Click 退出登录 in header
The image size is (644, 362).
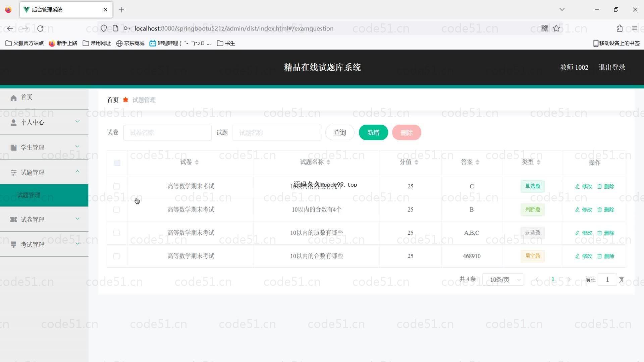pyautogui.click(x=612, y=67)
